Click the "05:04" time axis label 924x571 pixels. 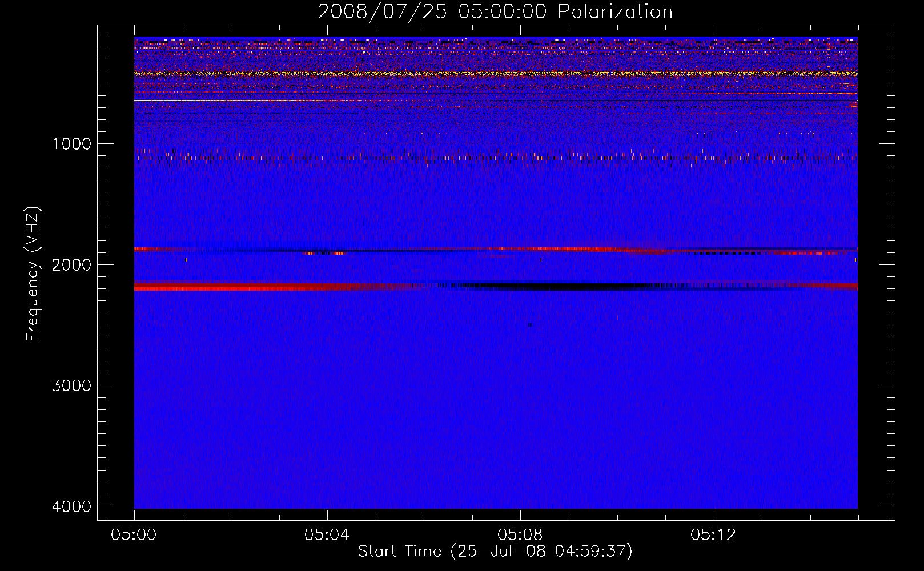pyautogui.click(x=327, y=535)
